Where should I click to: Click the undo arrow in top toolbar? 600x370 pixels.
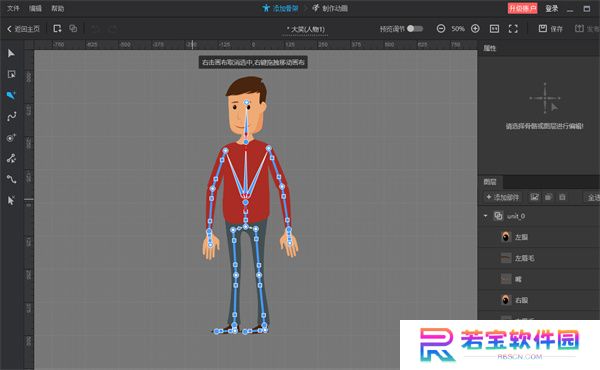pos(95,29)
